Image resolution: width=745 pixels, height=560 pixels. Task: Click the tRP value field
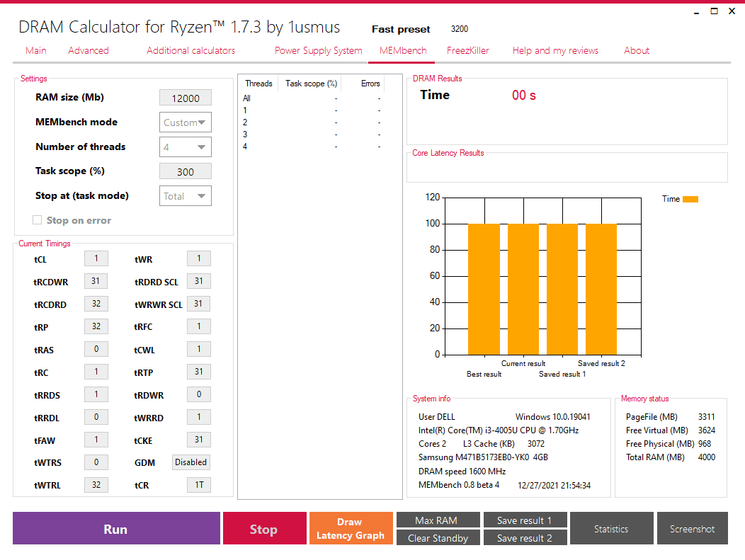pyautogui.click(x=96, y=326)
